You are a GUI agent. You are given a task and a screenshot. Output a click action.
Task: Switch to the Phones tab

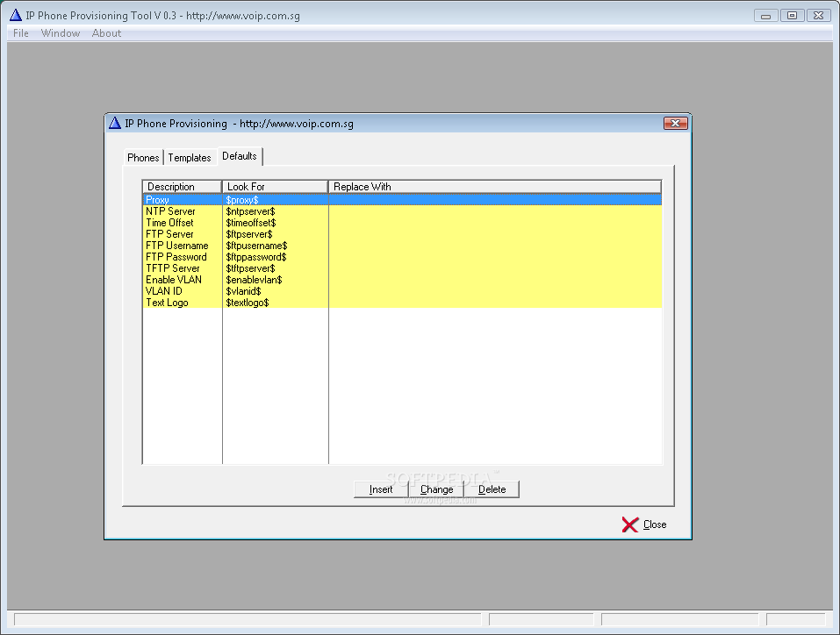point(143,157)
